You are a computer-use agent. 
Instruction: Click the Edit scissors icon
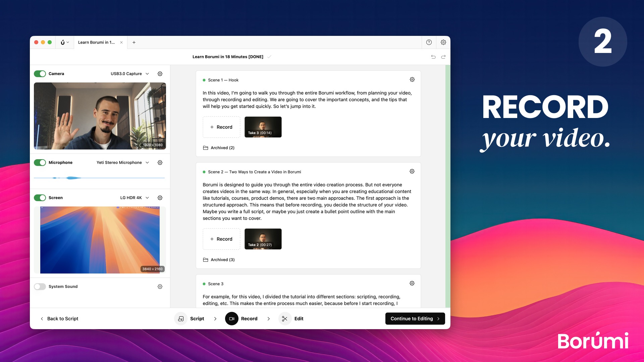coord(285,319)
